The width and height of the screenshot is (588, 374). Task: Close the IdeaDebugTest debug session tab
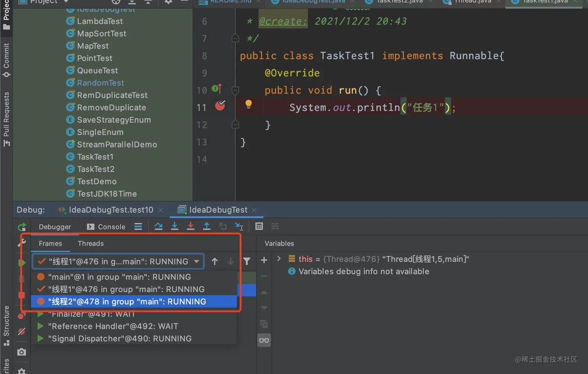254,210
